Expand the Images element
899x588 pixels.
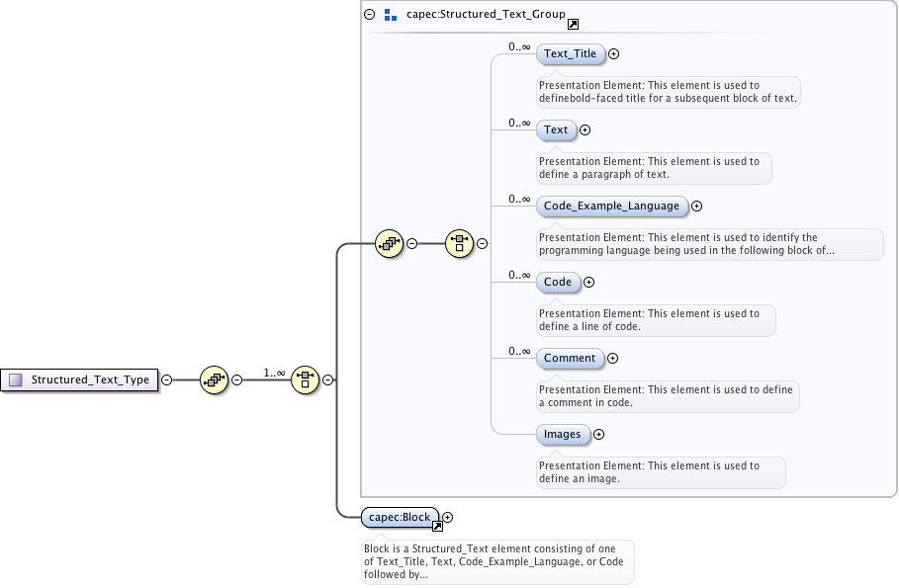598,435
